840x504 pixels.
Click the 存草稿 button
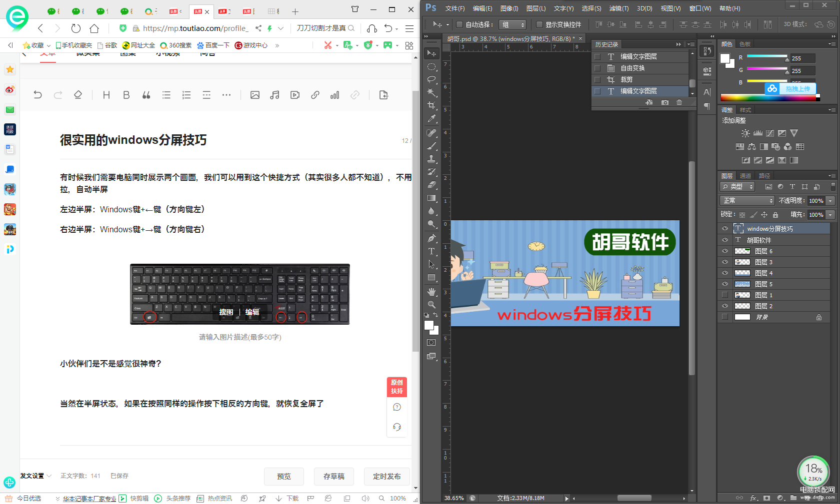pyautogui.click(x=334, y=477)
